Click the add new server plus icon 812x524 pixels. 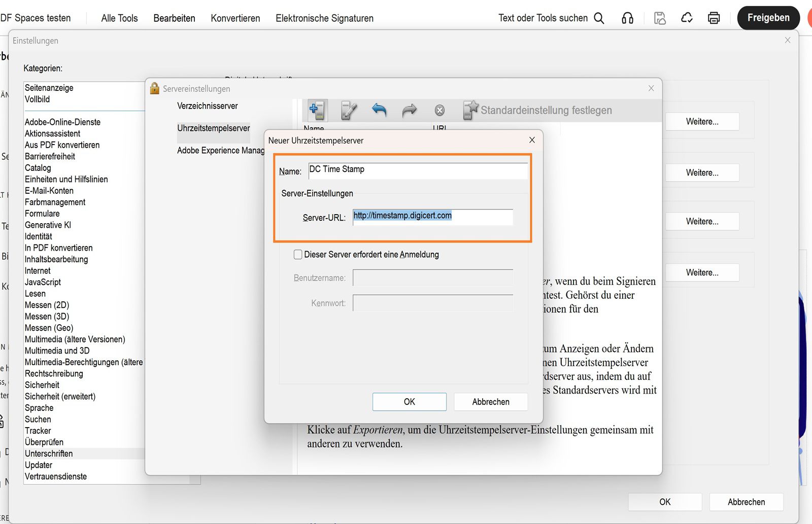click(316, 110)
